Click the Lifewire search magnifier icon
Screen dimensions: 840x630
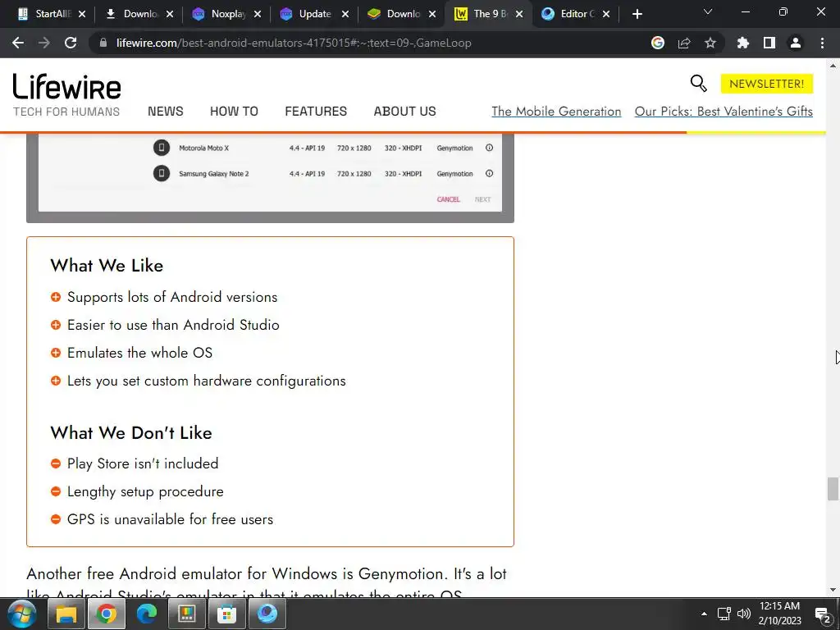point(698,83)
